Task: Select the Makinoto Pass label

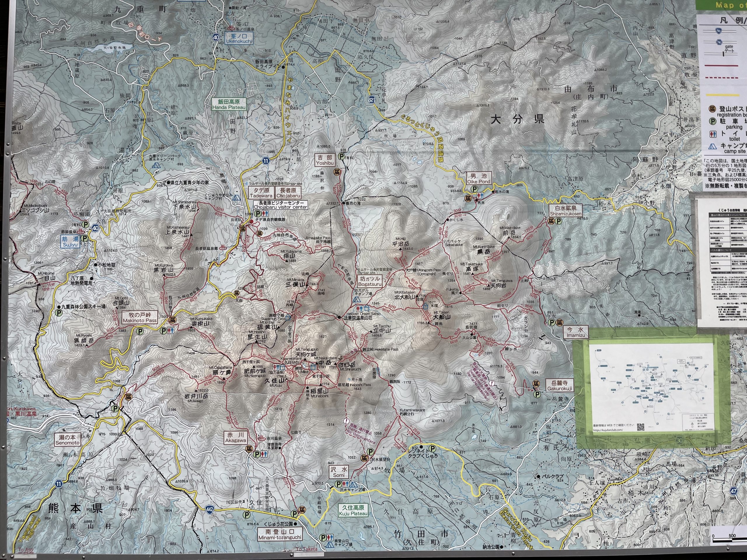Action: 140,317
